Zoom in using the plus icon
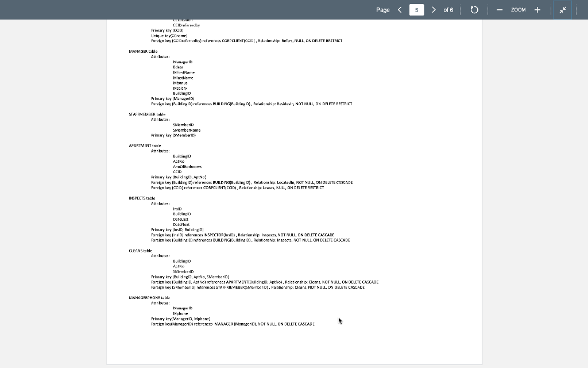588x368 pixels. (x=537, y=9)
